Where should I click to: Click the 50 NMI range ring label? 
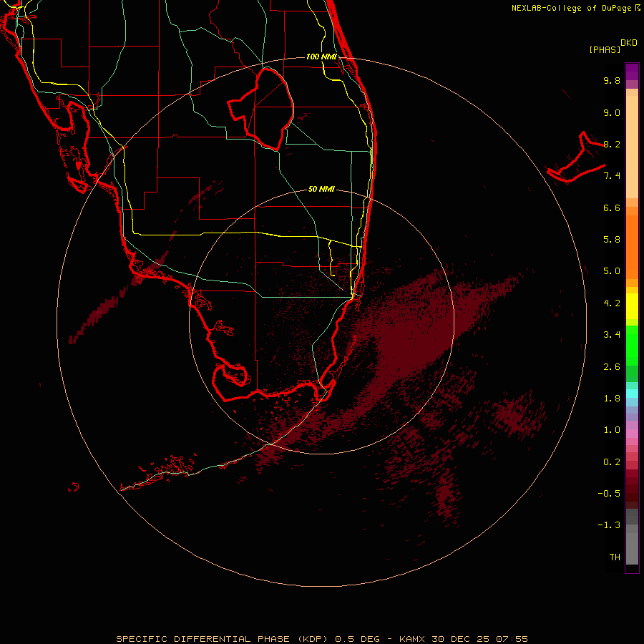coord(321,189)
